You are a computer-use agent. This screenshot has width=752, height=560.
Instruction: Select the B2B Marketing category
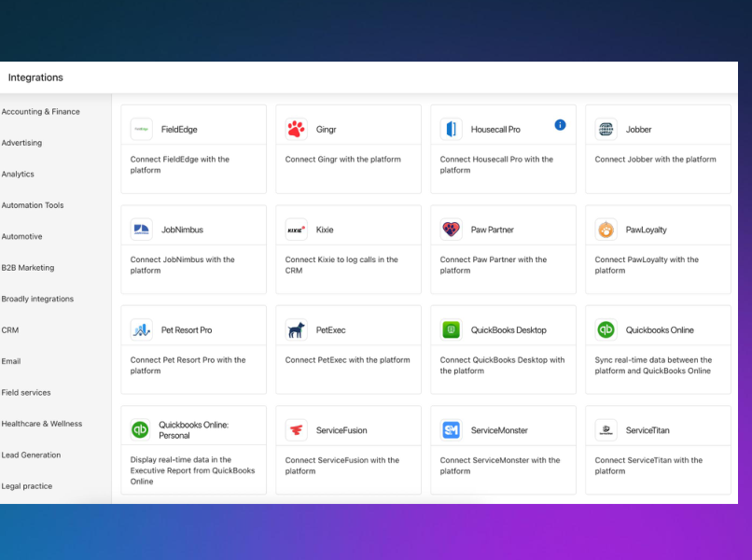[28, 268]
